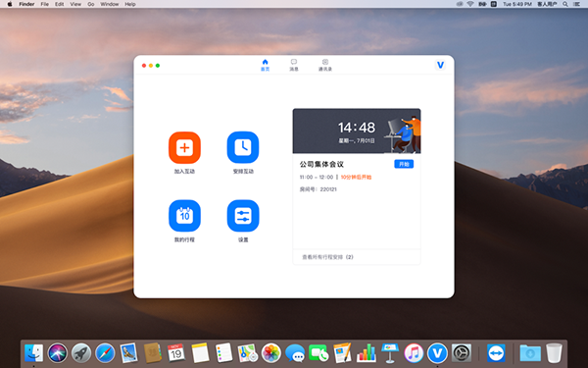Open Mail stamp icon in dock
The width and height of the screenshot is (588, 368).
[128, 353]
